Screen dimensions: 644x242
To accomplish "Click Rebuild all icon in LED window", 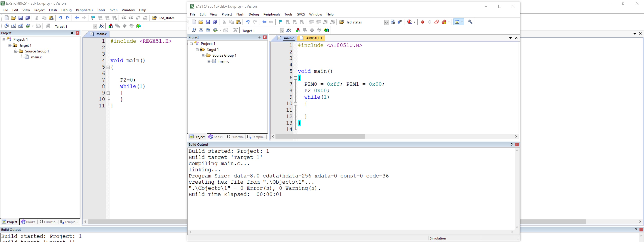I will coord(208,30).
